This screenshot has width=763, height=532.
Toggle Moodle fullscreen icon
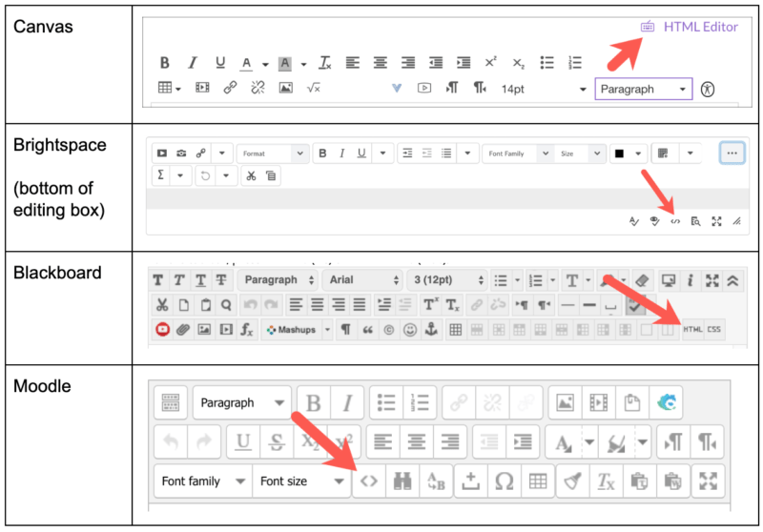coord(708,481)
